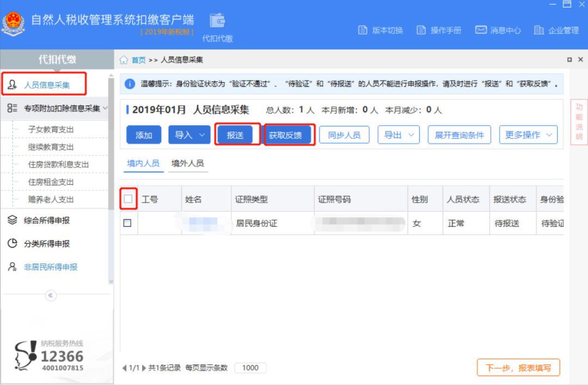Click the page size input showing 1000
Screen dimensions: 588x385
coord(249,368)
